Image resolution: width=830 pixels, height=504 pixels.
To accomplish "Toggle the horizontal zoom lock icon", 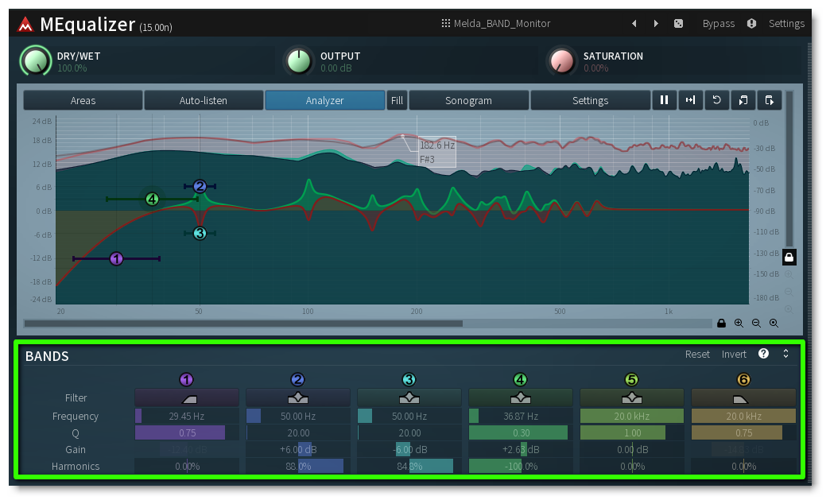I will (x=721, y=323).
